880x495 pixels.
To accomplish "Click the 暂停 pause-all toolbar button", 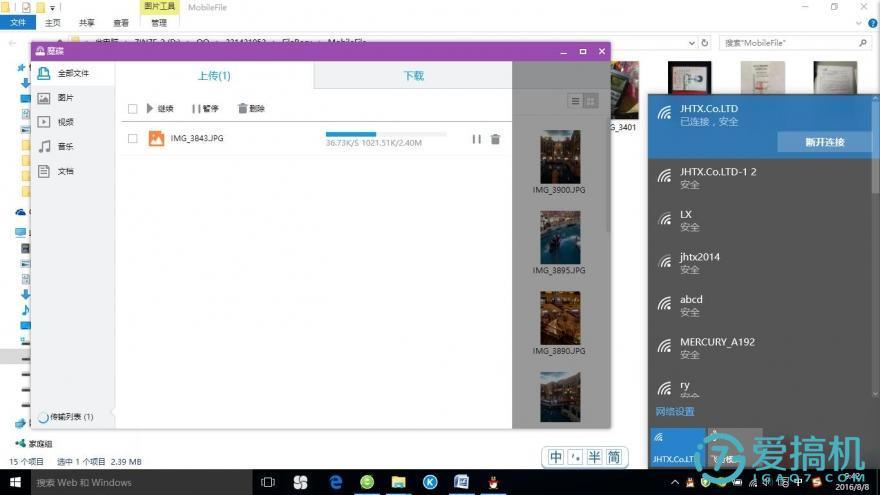I will tap(205, 108).
